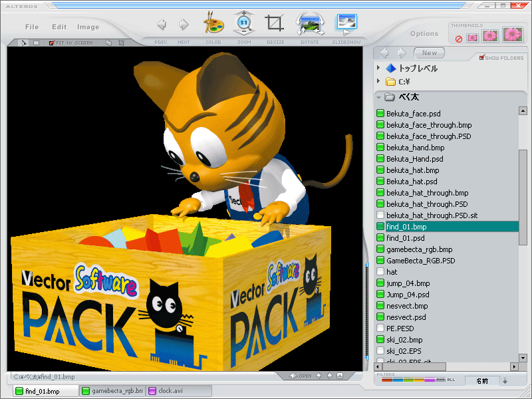Click left arrow next to the Open button
This screenshot has width=532, height=399.
(x=319, y=376)
